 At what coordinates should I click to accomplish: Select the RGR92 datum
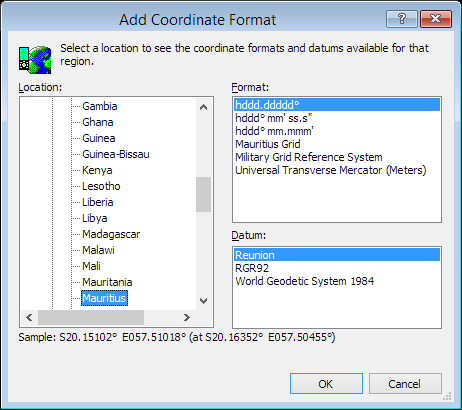(337, 268)
